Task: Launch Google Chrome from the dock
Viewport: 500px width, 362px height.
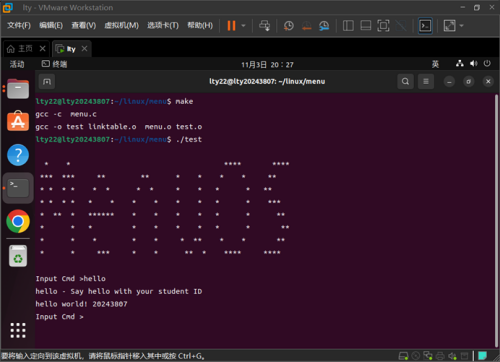Action: click(18, 221)
